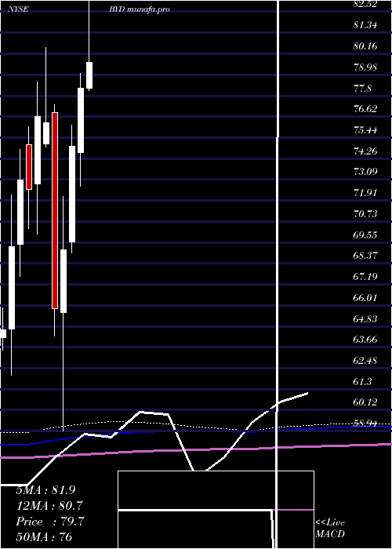Click the 50MA : 76 readout

(x=44, y=536)
